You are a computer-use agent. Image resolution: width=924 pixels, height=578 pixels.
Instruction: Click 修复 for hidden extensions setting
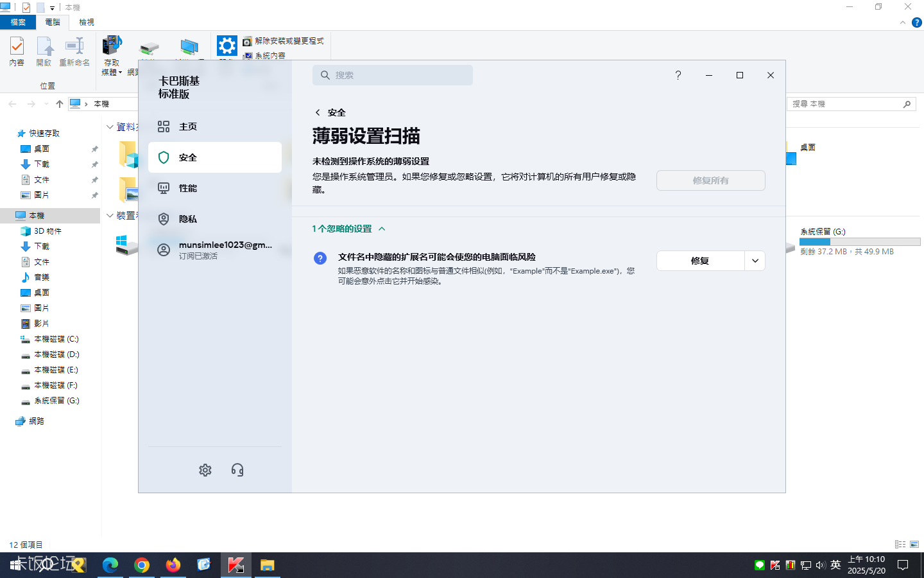700,261
